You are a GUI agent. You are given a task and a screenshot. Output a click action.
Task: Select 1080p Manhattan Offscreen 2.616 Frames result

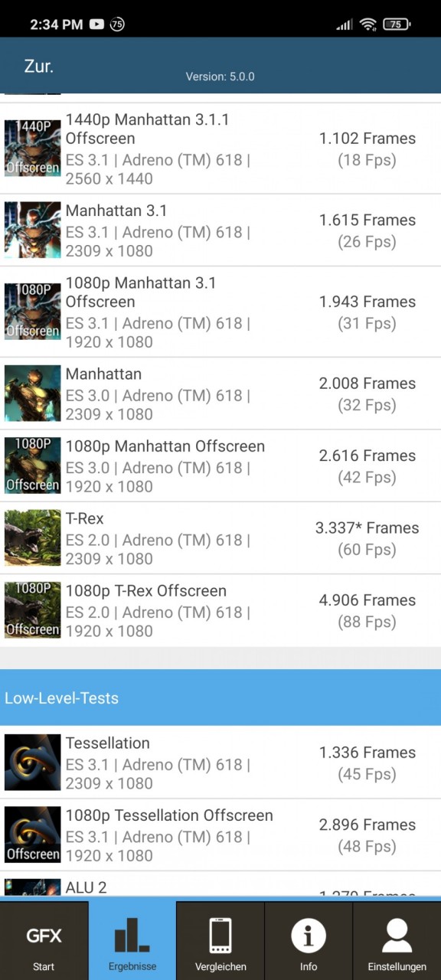[x=220, y=465]
